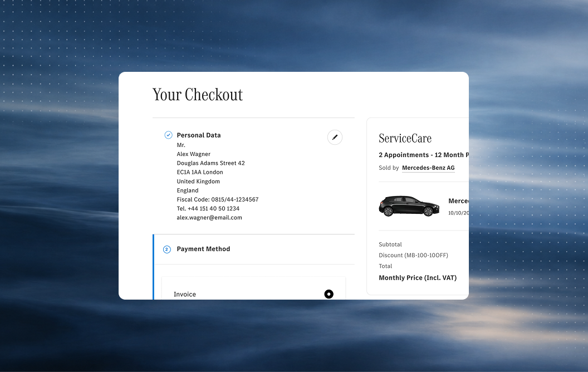Select the Invoice radio button
Viewport: 588px width, 372px height.
click(x=329, y=294)
